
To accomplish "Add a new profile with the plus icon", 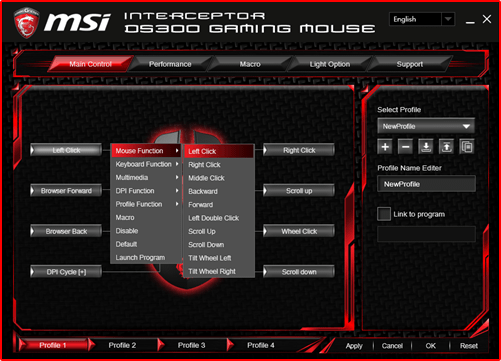I will coord(385,147).
